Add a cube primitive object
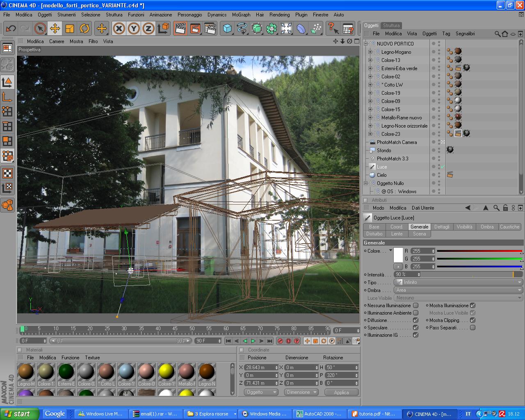Viewport: 525px width, 420px height. coord(227,28)
